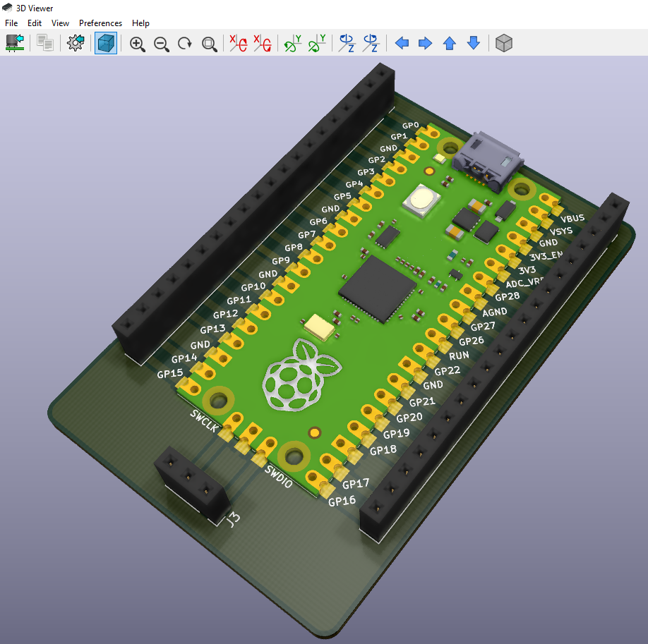This screenshot has height=644, width=648.
Task: Rotate board clockwise around Z axis
Action: click(x=346, y=43)
